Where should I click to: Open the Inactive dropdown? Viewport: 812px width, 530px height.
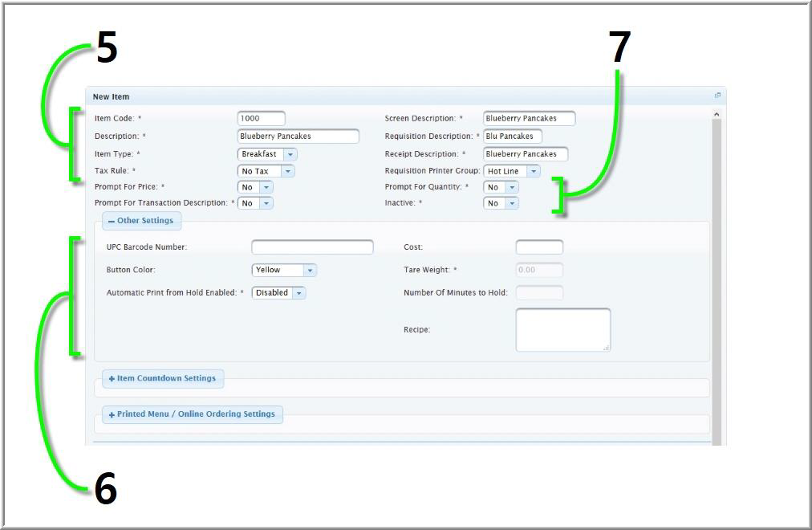click(x=511, y=203)
